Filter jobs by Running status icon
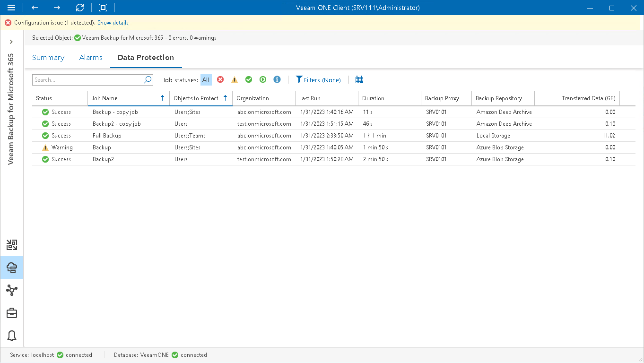The width and height of the screenshot is (644, 363). click(x=263, y=79)
